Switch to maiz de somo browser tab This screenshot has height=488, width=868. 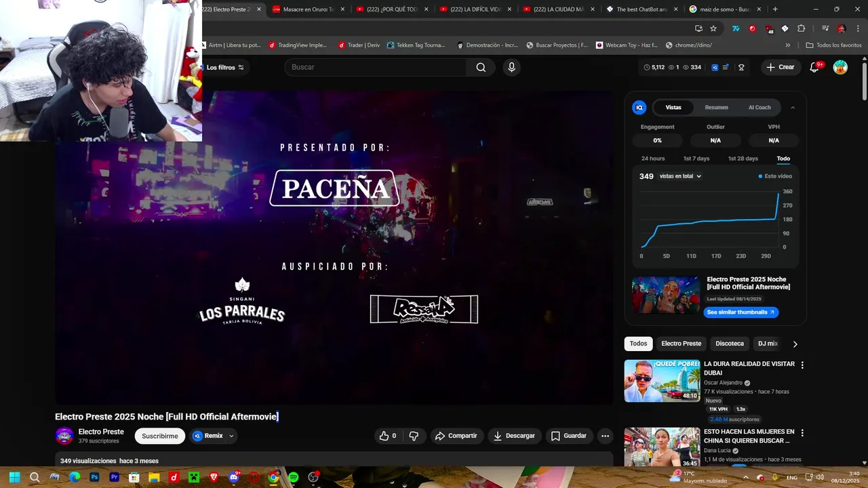(724, 9)
